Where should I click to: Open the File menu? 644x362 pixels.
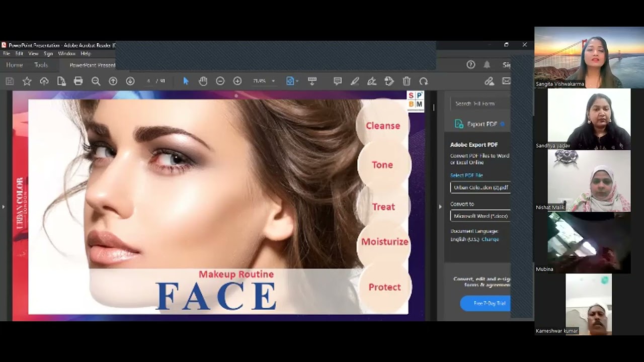click(x=7, y=53)
